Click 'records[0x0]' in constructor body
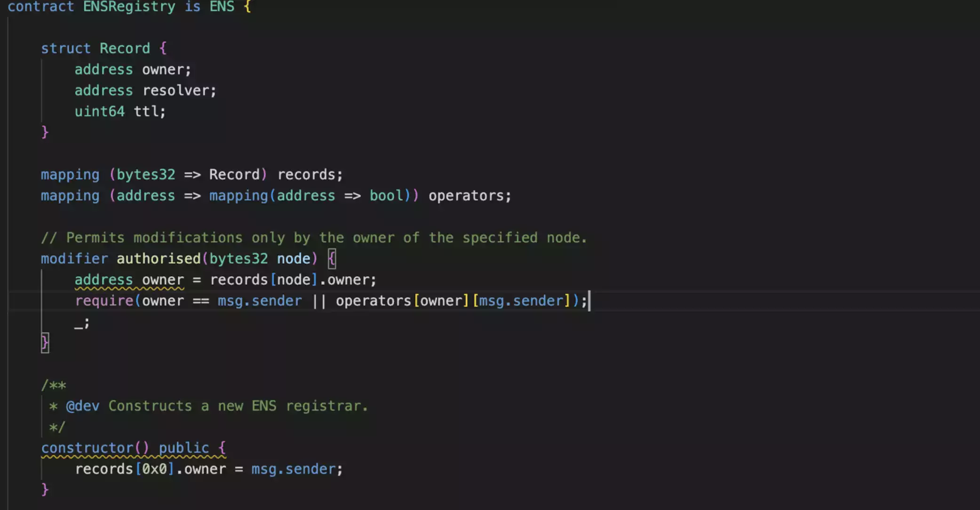980x510 pixels. pos(124,469)
